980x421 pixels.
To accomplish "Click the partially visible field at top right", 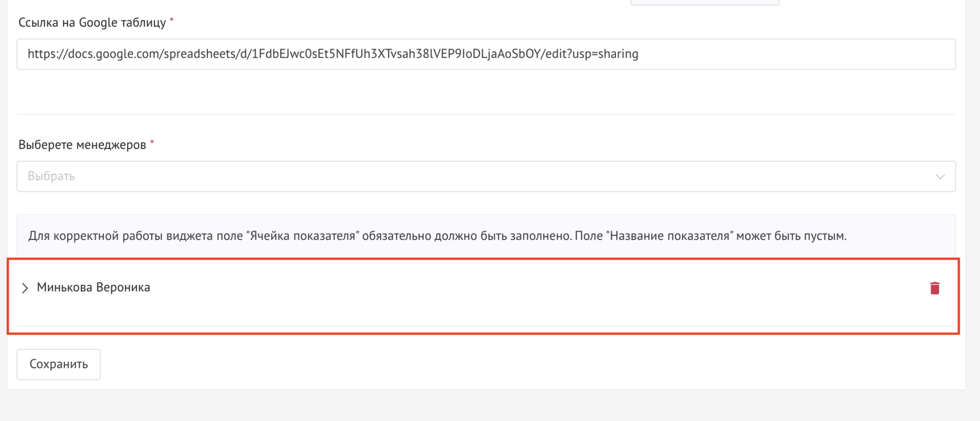I will tap(704, 2).
